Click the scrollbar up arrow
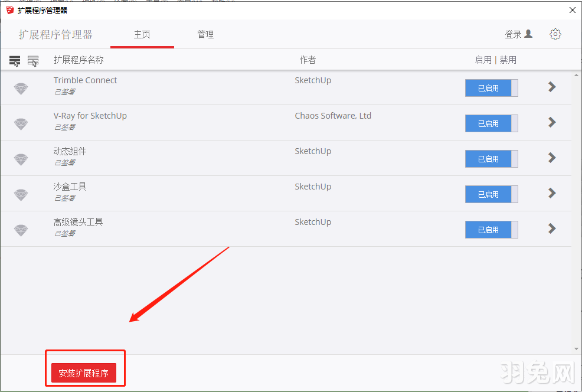The image size is (582, 392). point(576,74)
